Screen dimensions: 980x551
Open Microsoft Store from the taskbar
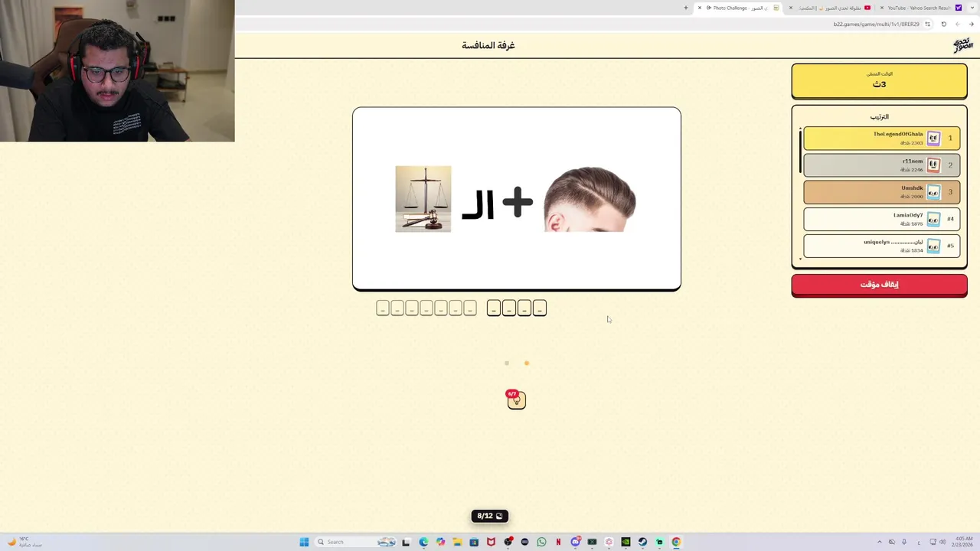(x=474, y=542)
